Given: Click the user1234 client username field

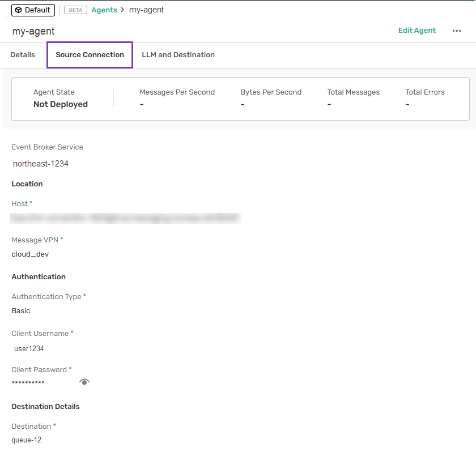Looking at the screenshot, I should coord(29,349).
